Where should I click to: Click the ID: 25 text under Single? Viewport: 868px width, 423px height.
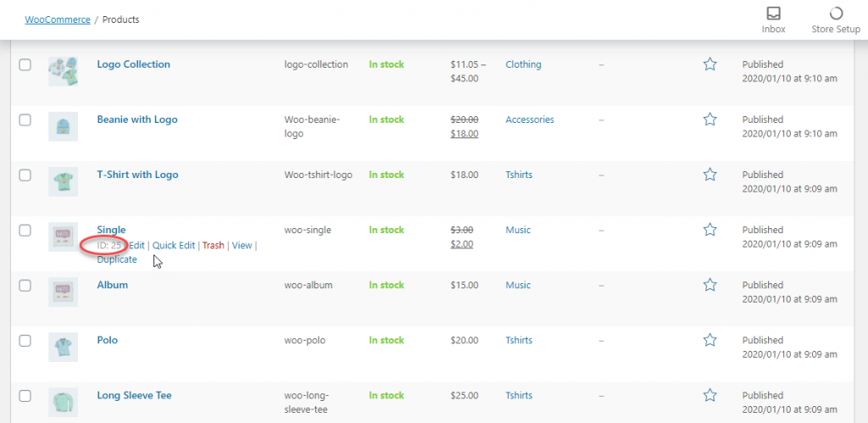[x=108, y=245]
